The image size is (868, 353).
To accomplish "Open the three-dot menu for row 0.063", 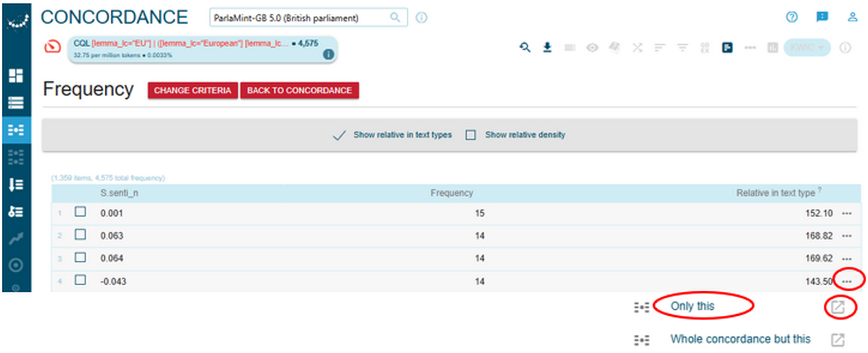I will pos(847,236).
